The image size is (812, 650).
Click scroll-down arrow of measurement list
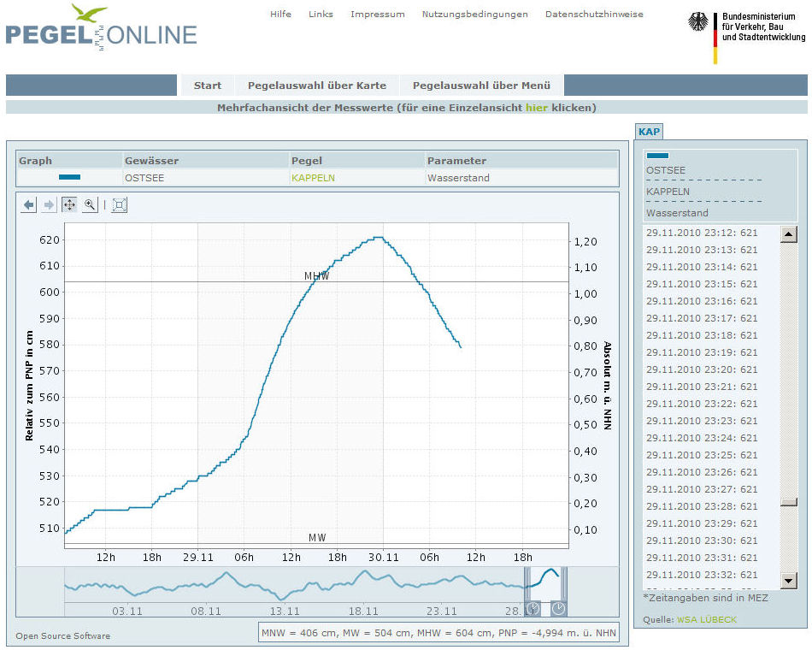(788, 581)
